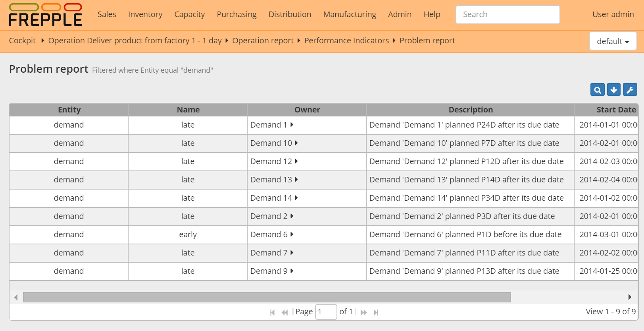Click left arrow of horizontal scrollbar
Image resolution: width=644 pixels, height=331 pixels.
[16, 297]
